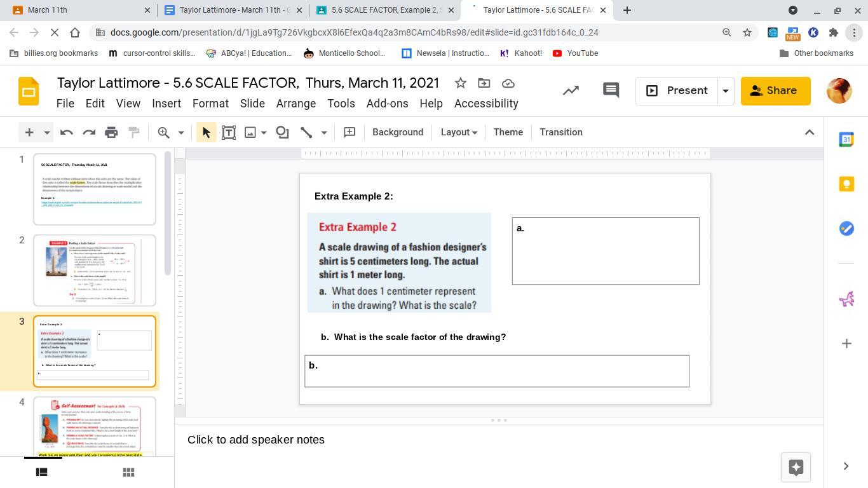Screen dimensions: 868x488
Task: Open the Chrome tab search dropdown
Action: 793,10
